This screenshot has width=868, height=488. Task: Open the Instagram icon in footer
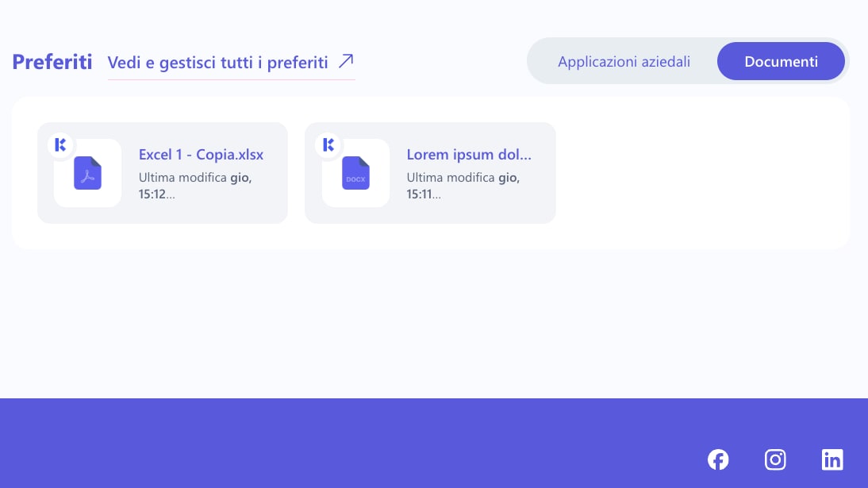(x=775, y=459)
